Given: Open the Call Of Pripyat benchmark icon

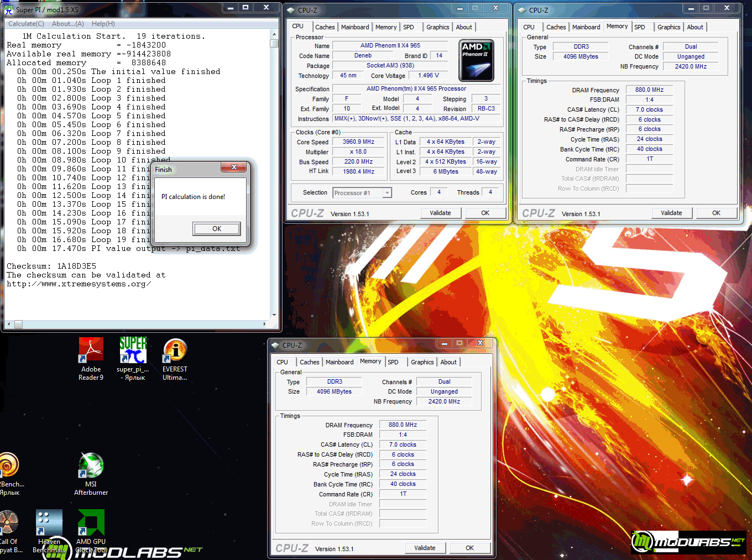Looking at the screenshot, I should 9,531.
